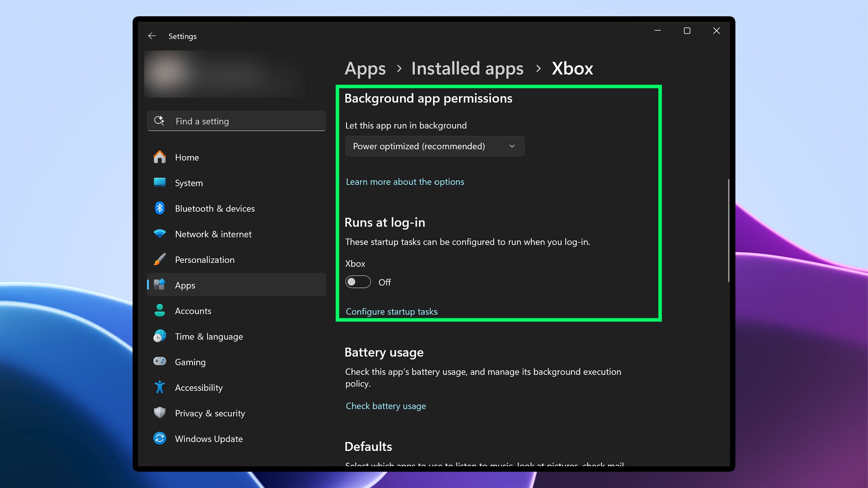
Task: Click the Network wifi icon
Action: click(159, 234)
